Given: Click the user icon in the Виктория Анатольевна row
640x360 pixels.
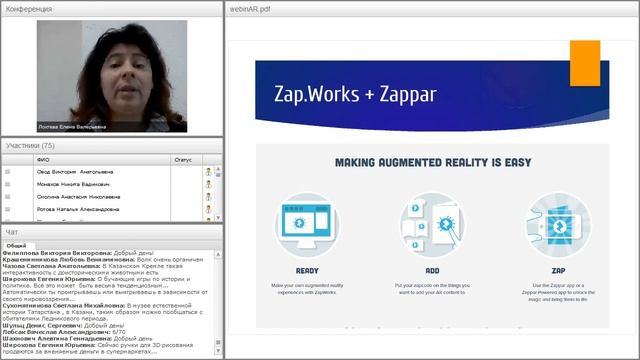Looking at the screenshot, I should [x=209, y=172].
